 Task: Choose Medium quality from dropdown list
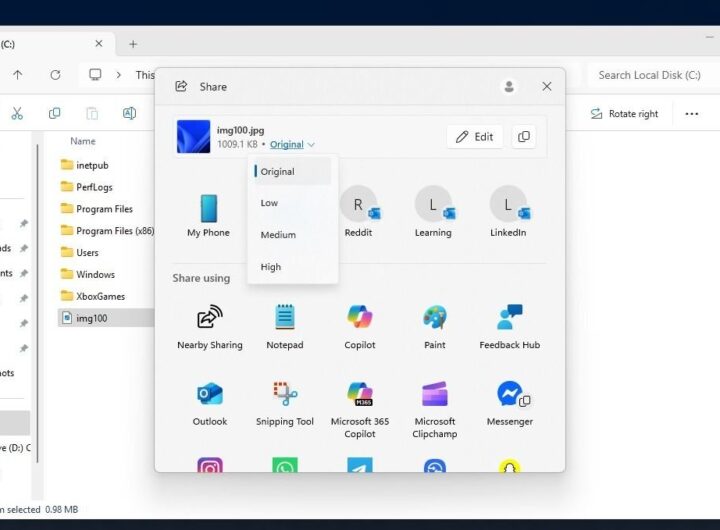278,235
